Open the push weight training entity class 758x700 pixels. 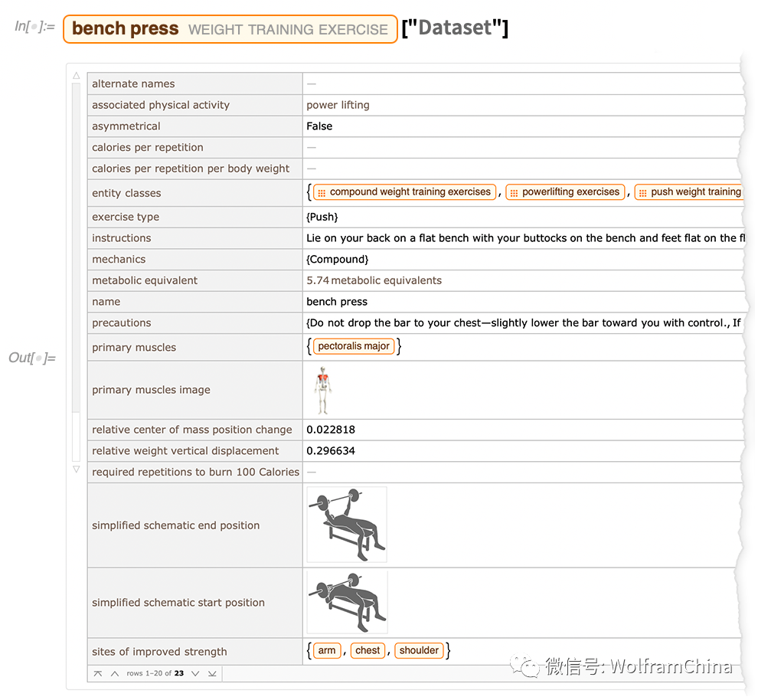point(689,192)
